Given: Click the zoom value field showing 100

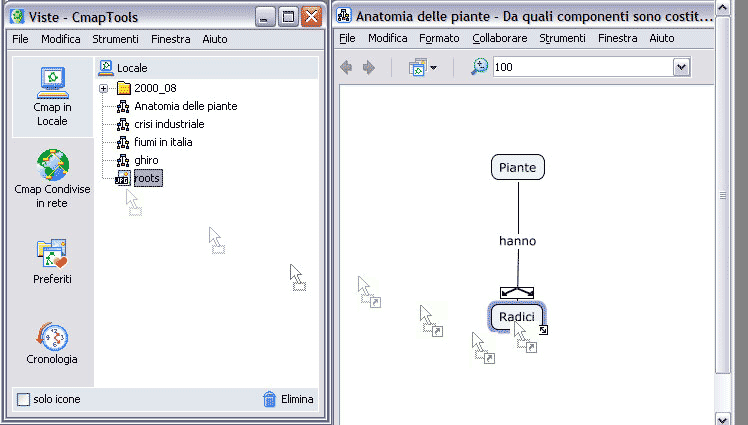Looking at the screenshot, I should tap(580, 67).
